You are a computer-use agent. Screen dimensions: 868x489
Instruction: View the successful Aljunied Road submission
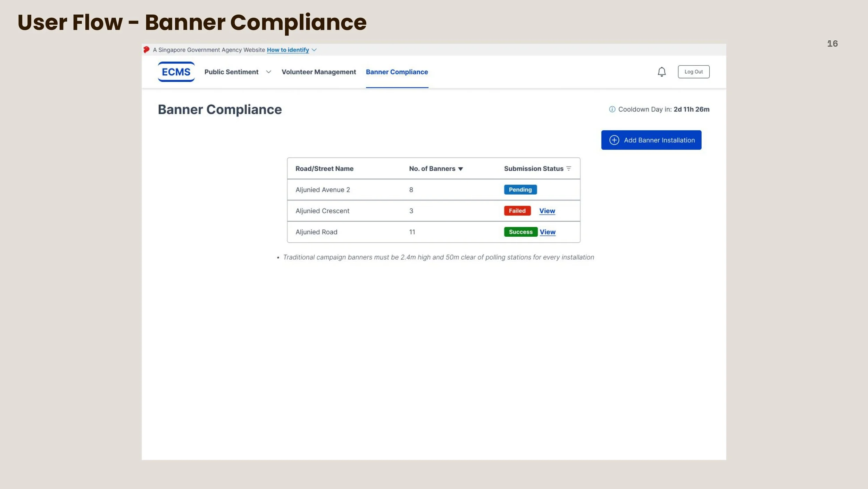point(548,232)
